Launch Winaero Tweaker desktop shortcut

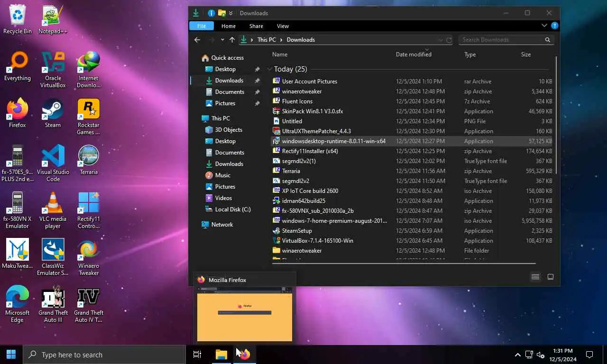[89, 257]
